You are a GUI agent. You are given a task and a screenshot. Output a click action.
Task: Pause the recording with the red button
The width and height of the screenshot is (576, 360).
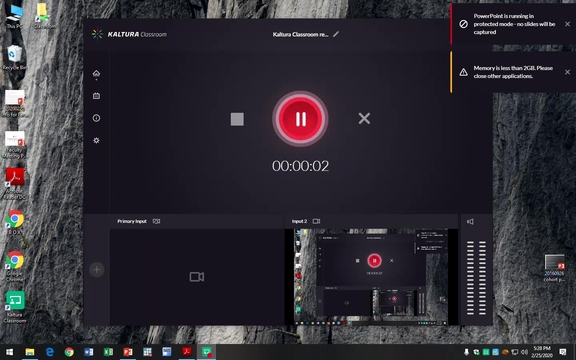coord(300,119)
